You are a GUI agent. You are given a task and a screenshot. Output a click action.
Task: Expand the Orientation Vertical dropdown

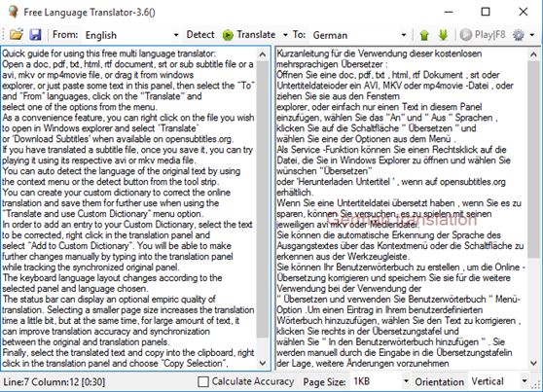pyautogui.click(x=525, y=381)
